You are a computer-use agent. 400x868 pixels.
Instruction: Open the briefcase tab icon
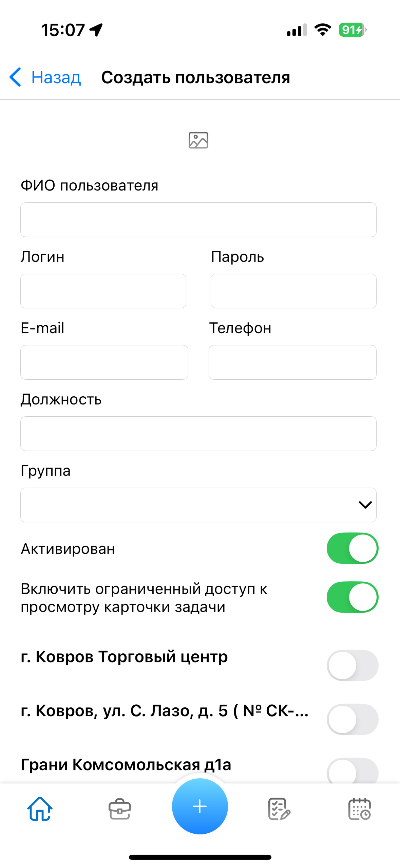pos(120,809)
